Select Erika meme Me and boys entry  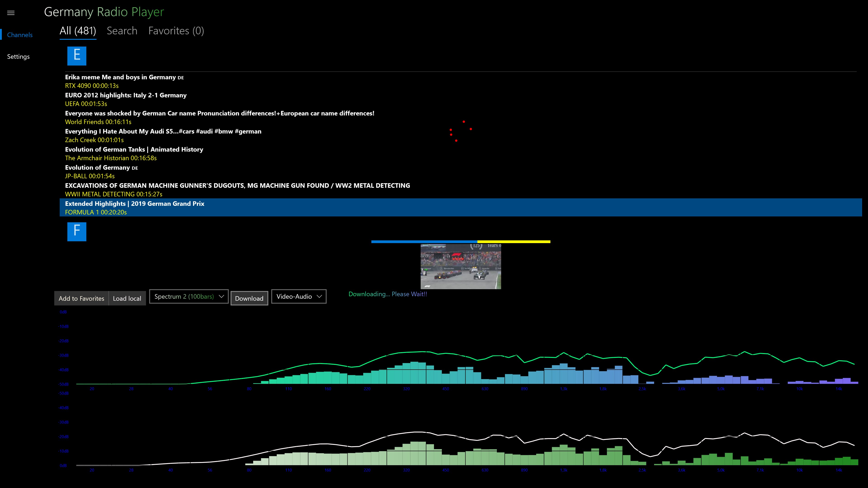[124, 81]
